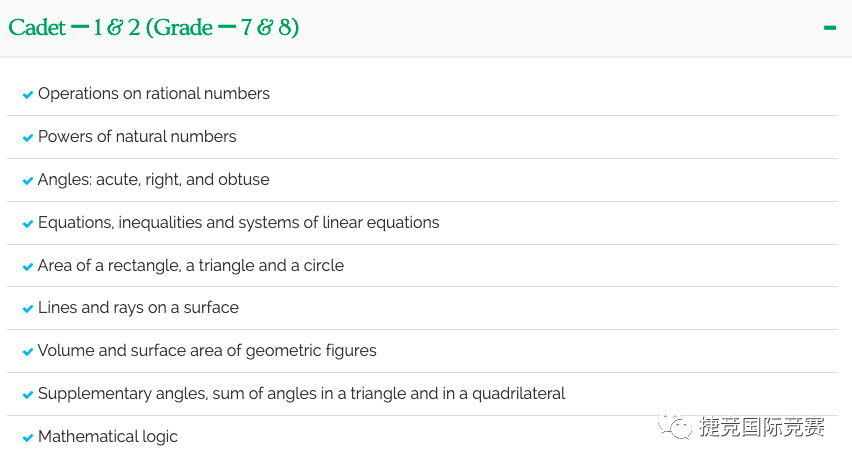Click checkmark beside Equations, inequalities item
This screenshot has width=852, height=464.
(x=28, y=224)
